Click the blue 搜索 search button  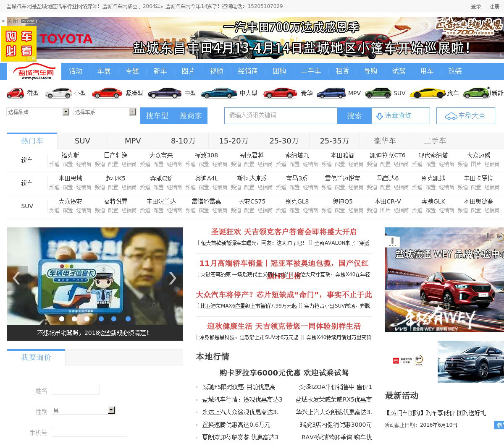[354, 116]
